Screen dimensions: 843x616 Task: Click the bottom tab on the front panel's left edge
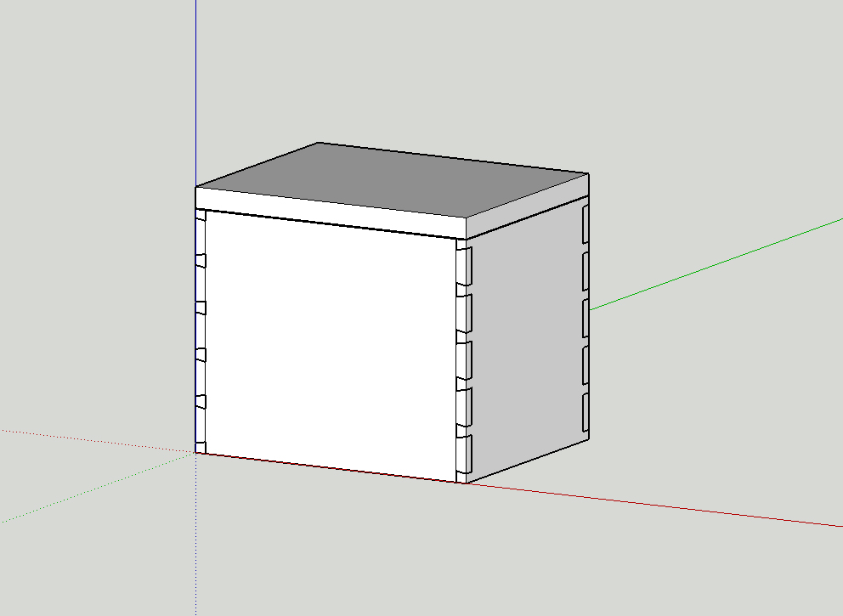tap(201, 447)
